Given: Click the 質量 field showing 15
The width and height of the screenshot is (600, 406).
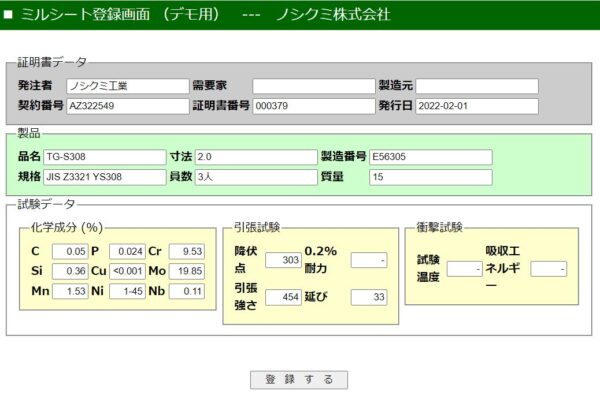Looking at the screenshot, I should coord(430,177).
